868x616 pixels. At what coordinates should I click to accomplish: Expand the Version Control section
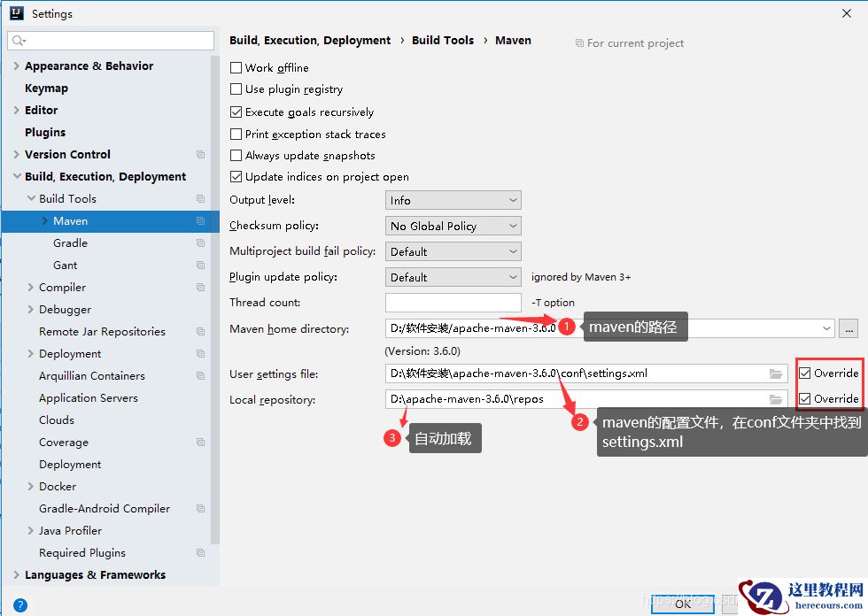coord(16,154)
